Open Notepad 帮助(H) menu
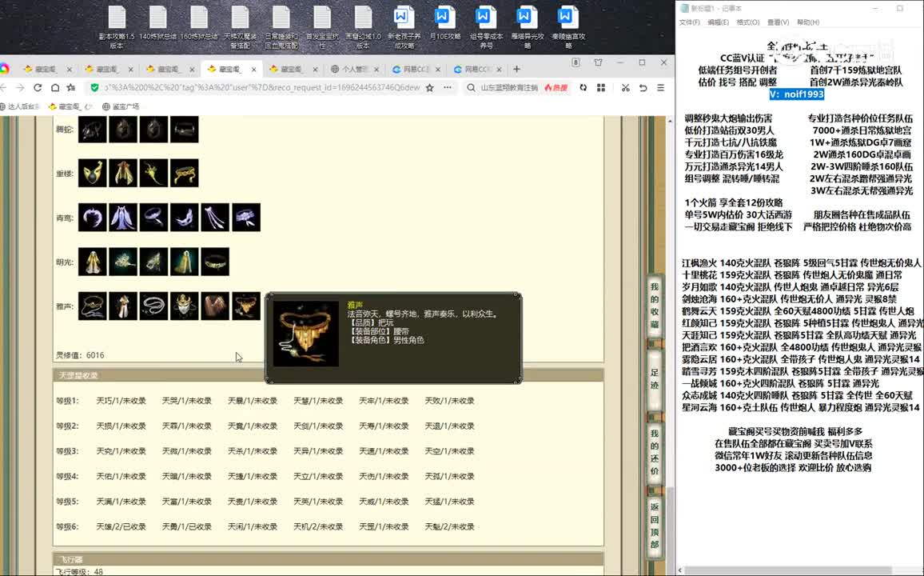This screenshot has width=924, height=576. pyautogui.click(x=808, y=22)
